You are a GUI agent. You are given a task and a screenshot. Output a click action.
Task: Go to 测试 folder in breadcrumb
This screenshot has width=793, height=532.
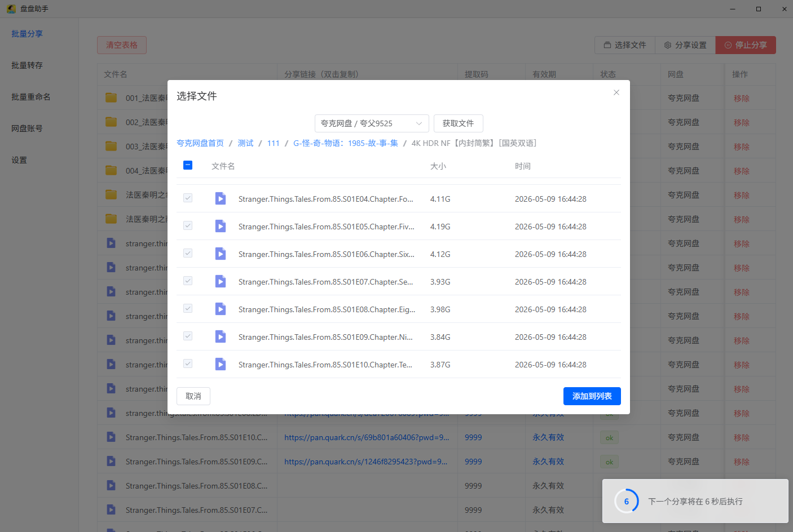click(245, 143)
